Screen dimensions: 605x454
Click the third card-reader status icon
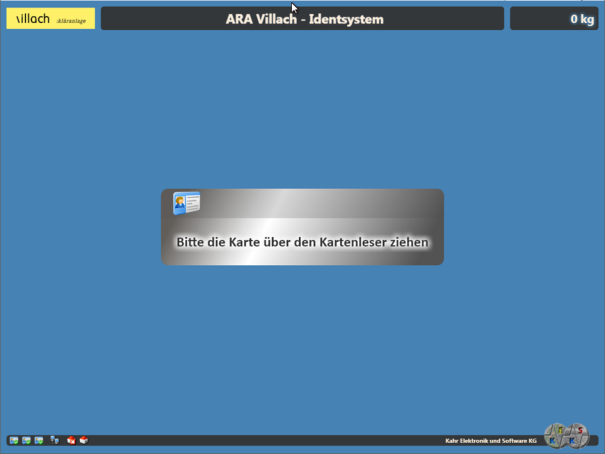pyautogui.click(x=39, y=440)
